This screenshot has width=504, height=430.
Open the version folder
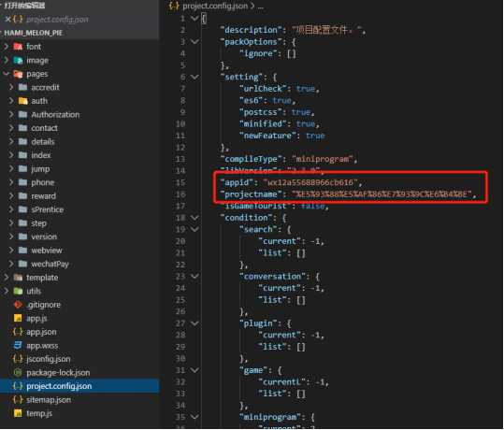click(44, 236)
